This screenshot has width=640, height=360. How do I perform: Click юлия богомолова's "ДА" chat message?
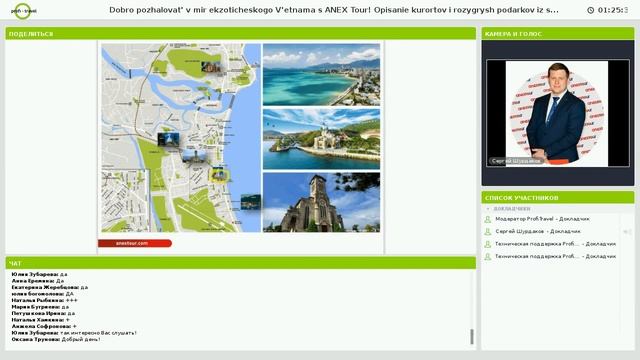pyautogui.click(x=42, y=294)
